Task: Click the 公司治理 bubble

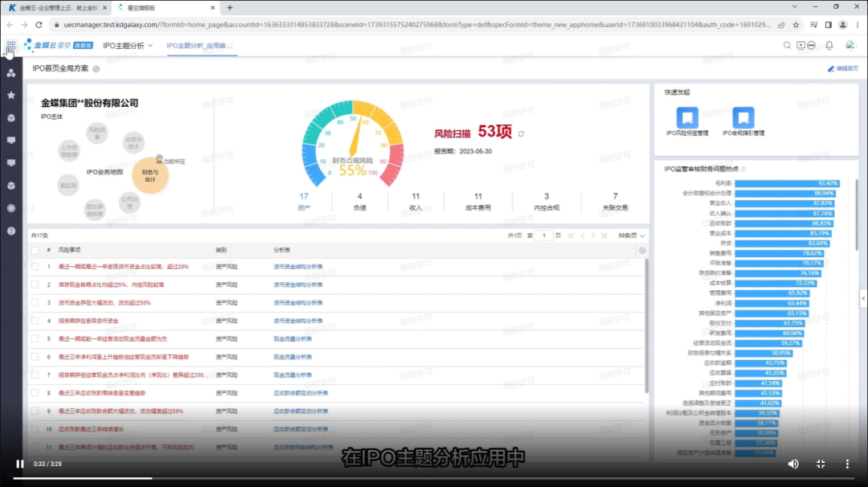Action: pyautogui.click(x=129, y=203)
